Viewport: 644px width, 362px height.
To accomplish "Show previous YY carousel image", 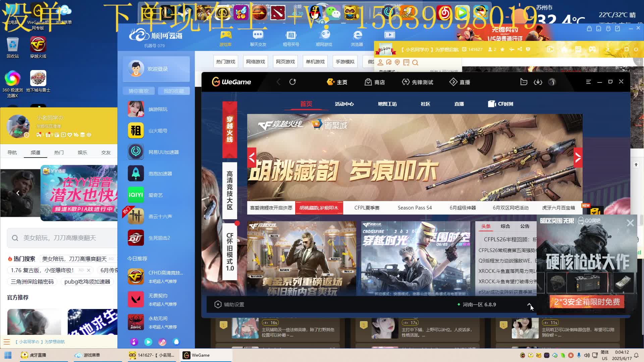I will 18,193.
